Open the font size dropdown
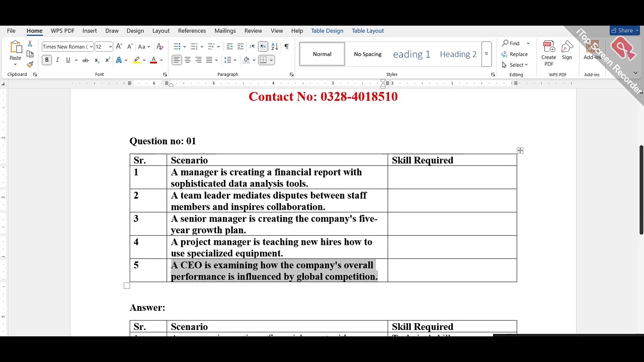The image size is (644, 362). 110,47
